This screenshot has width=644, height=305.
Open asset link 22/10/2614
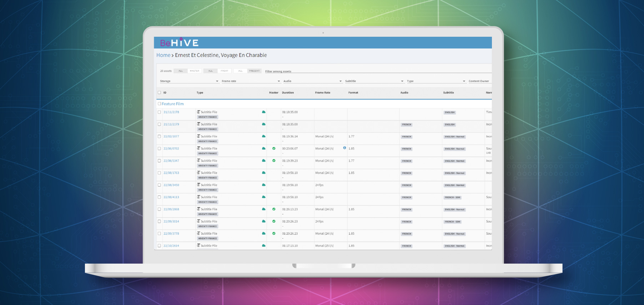point(171,245)
